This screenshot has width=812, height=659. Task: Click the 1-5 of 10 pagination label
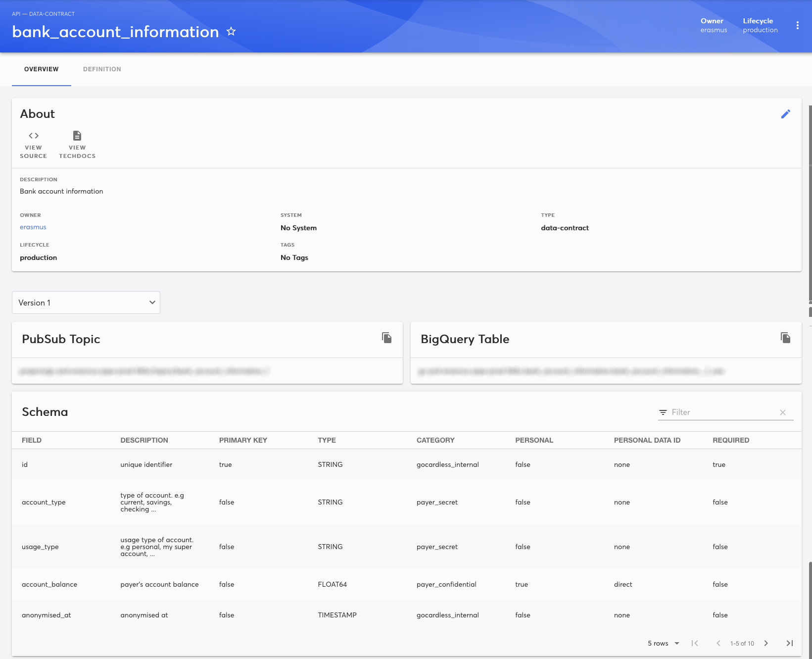coord(742,643)
